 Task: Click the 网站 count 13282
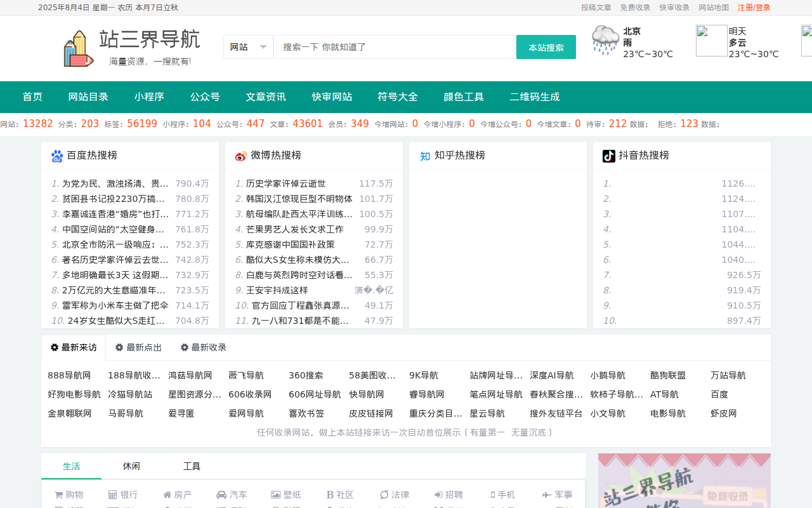click(x=38, y=124)
